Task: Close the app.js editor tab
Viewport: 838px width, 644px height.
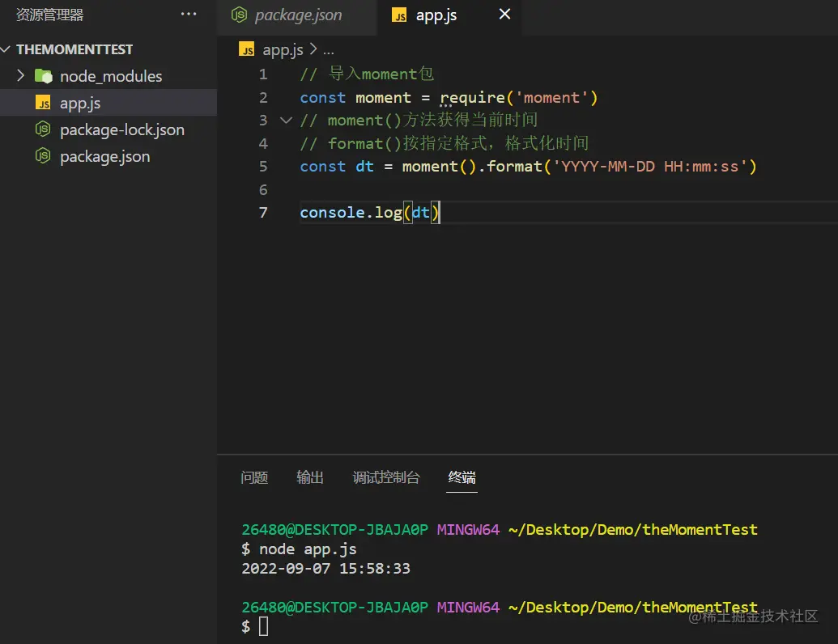Action: 504,15
